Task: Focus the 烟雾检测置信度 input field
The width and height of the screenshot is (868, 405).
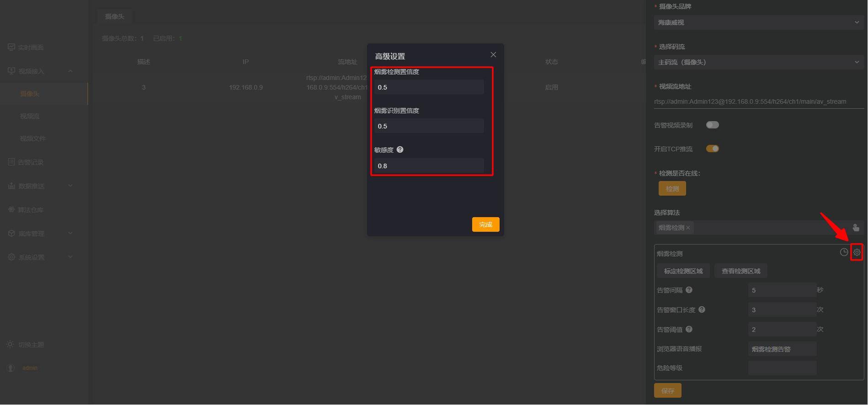Action: pos(429,87)
